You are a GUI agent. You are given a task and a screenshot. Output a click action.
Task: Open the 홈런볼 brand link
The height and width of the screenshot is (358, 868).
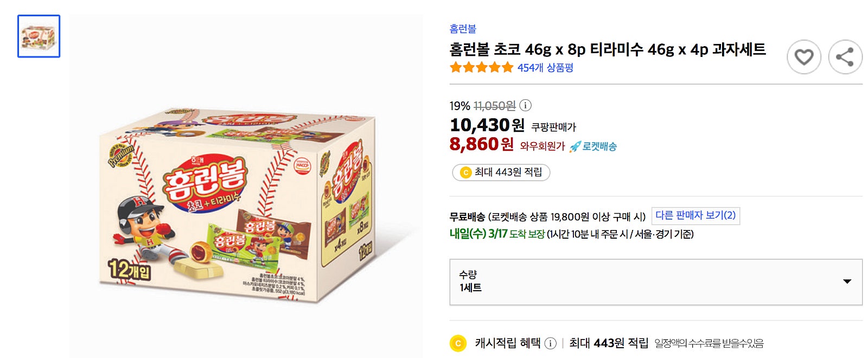[463, 29]
